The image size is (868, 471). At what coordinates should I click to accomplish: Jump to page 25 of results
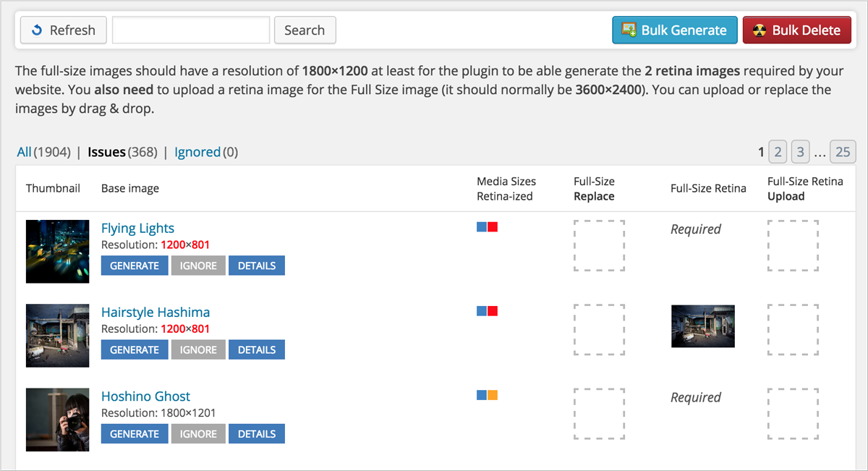842,152
